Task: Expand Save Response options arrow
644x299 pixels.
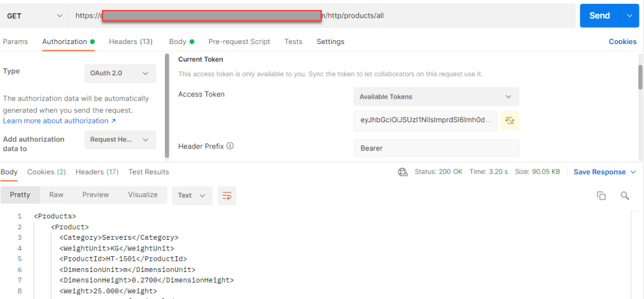Action: coord(633,172)
